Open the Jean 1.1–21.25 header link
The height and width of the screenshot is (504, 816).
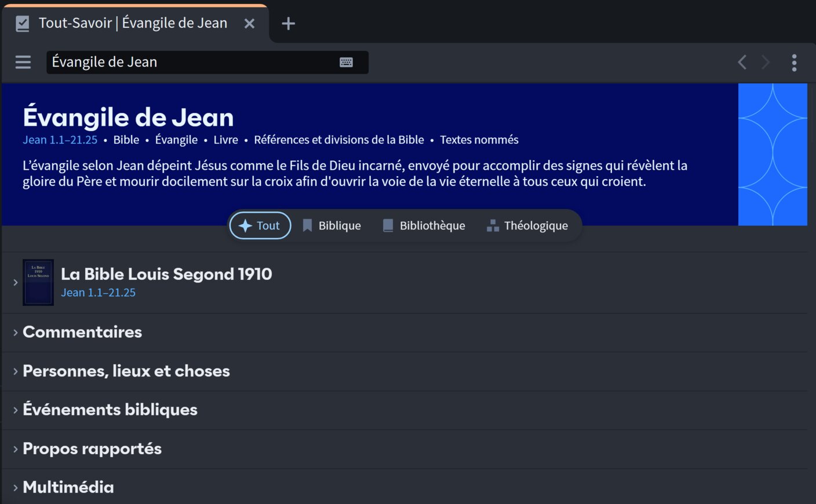[60, 140]
